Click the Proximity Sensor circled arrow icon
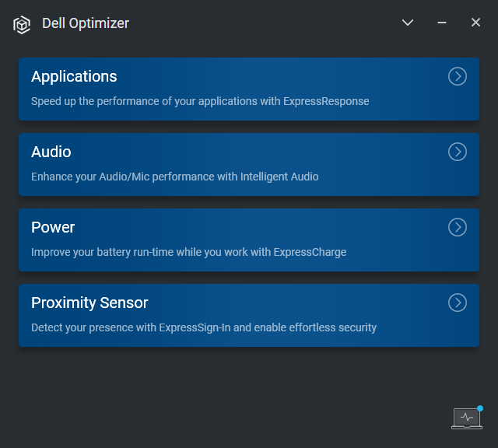Screen dimensions: 498x448 click(458, 303)
